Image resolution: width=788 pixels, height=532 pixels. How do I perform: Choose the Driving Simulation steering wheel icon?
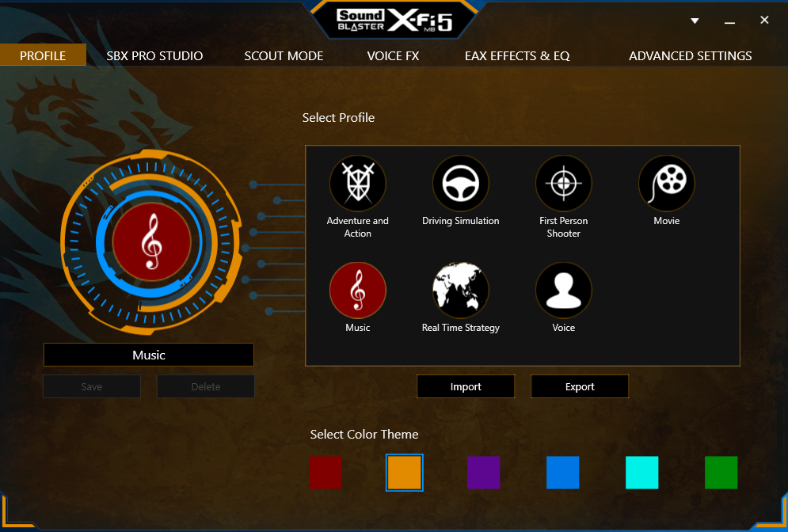(x=461, y=184)
